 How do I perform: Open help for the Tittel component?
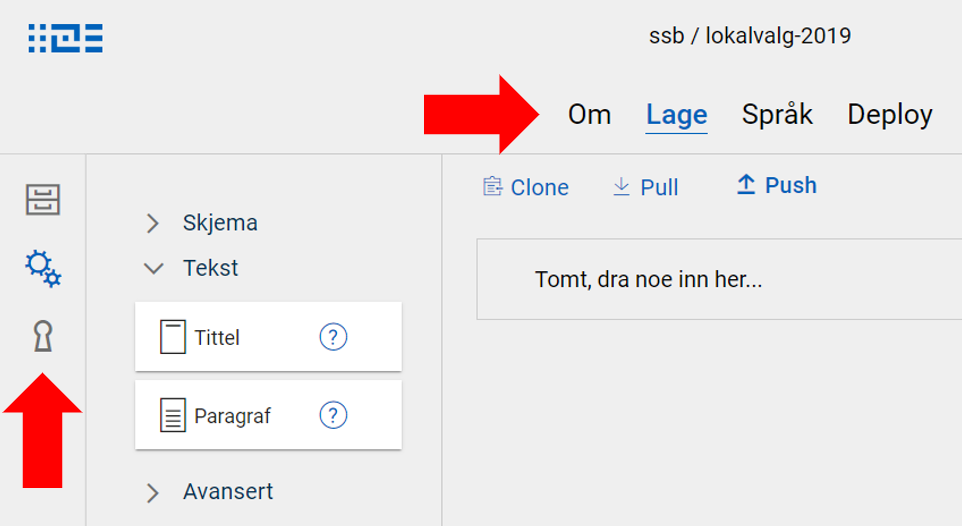[x=333, y=337]
